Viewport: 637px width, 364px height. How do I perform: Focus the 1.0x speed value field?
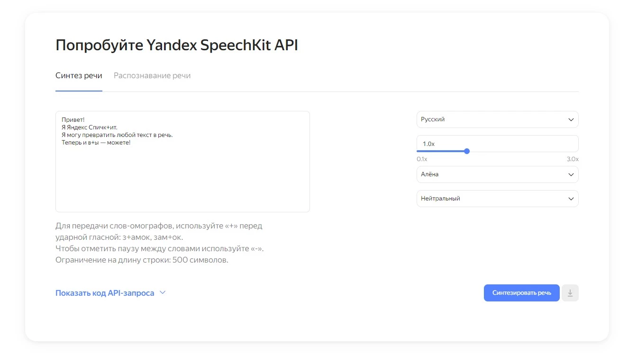click(x=497, y=143)
